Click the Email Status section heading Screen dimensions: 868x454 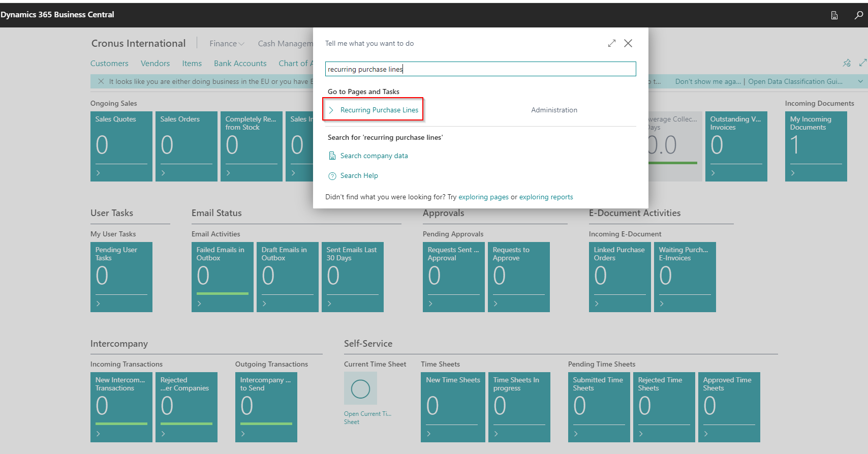click(216, 213)
